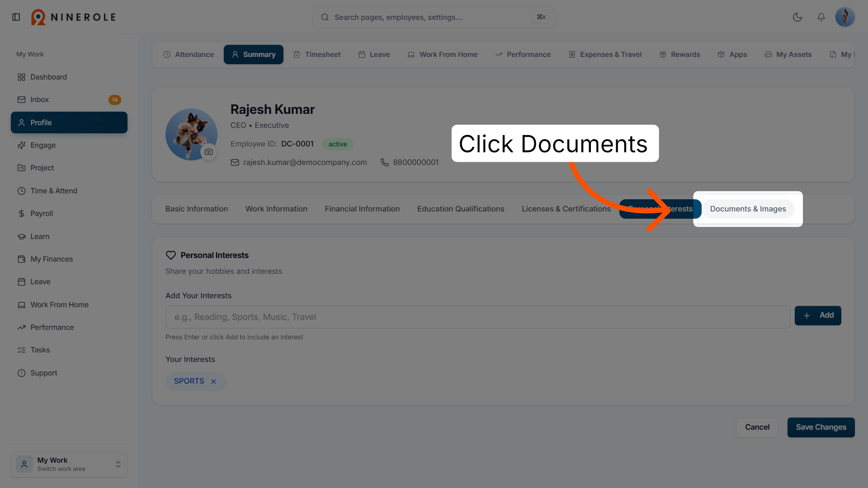Click the Add interest button

[818, 315]
